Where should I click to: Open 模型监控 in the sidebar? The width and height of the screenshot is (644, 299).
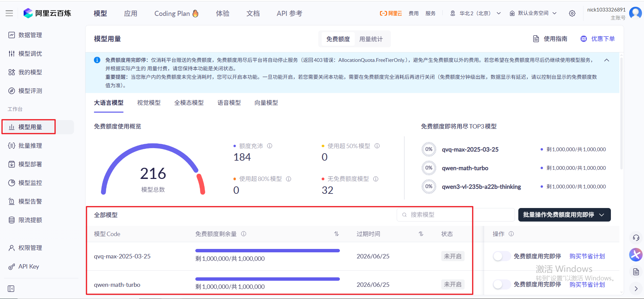point(25,183)
